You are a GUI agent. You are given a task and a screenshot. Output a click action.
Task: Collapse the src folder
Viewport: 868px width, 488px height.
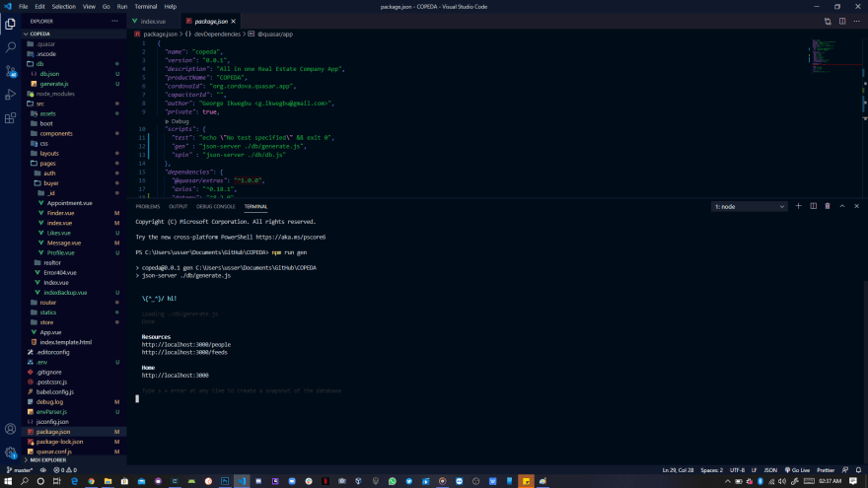click(74, 104)
